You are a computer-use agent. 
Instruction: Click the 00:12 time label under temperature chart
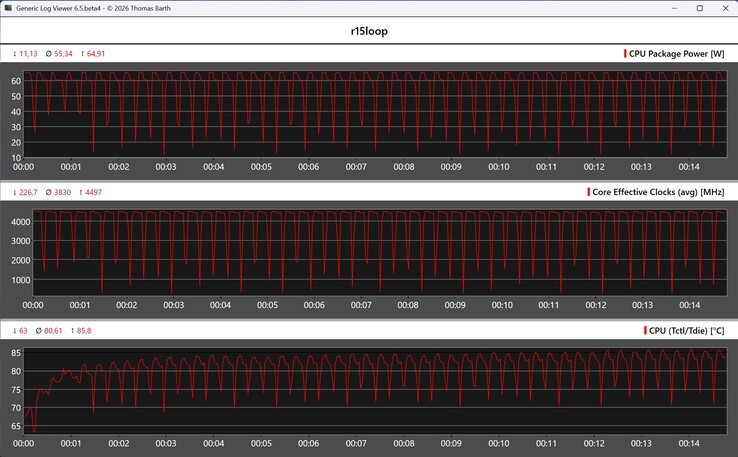coord(594,443)
